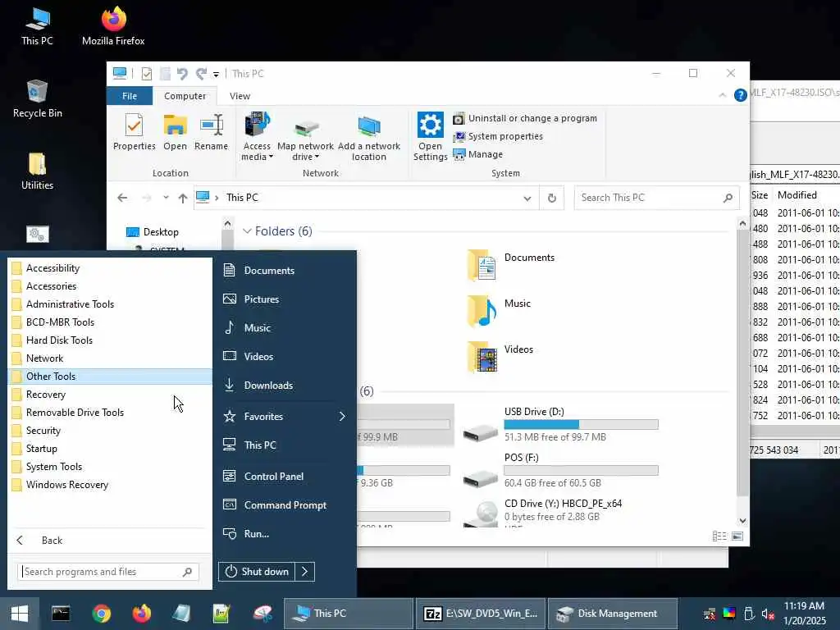Viewport: 840px width, 630px height.
Task: Open the BCD-MBR Tools folder
Action: tap(110, 322)
